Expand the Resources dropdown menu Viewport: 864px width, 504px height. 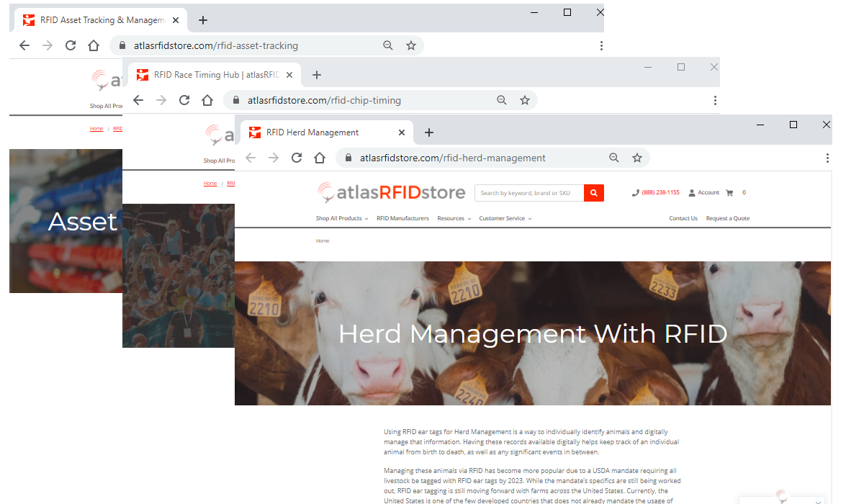pos(454,218)
